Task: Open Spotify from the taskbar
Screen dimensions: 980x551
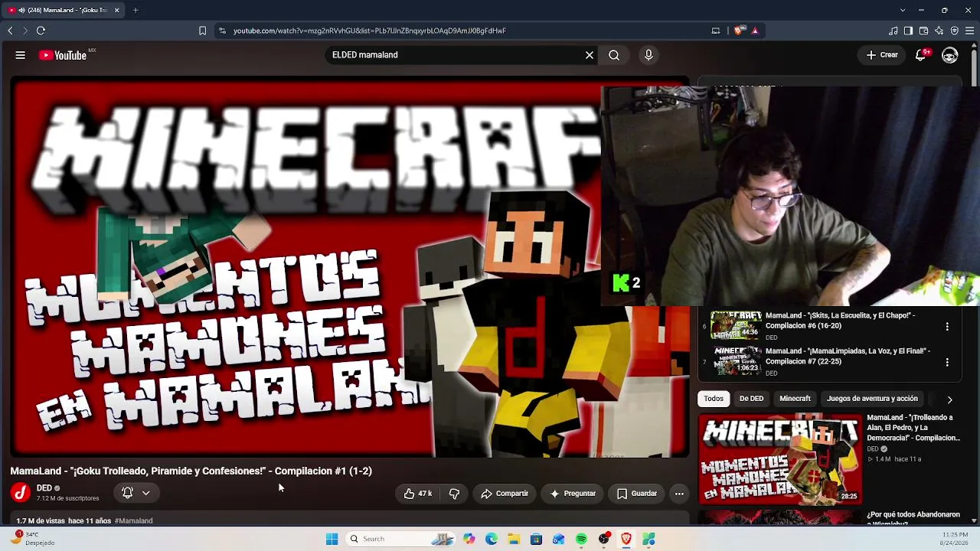Action: click(x=581, y=539)
